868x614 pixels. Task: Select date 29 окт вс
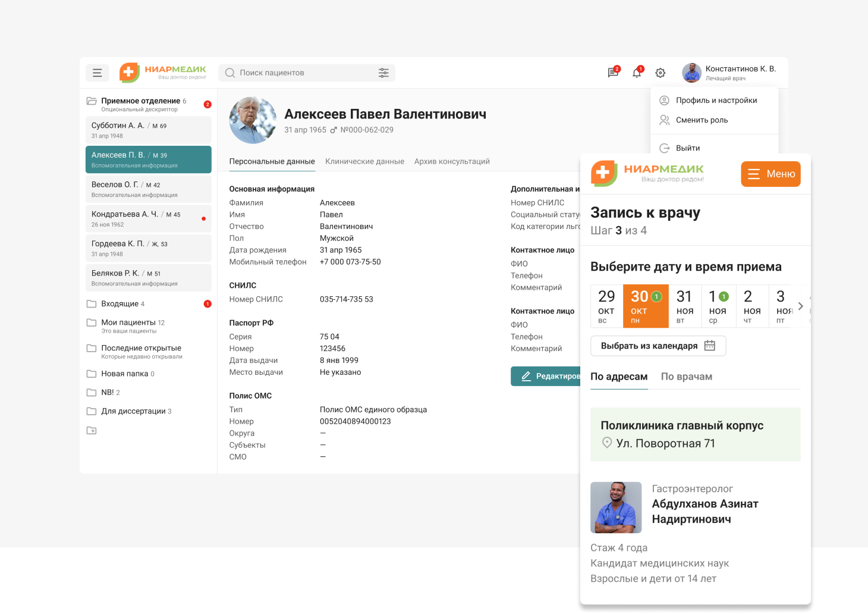click(x=606, y=306)
